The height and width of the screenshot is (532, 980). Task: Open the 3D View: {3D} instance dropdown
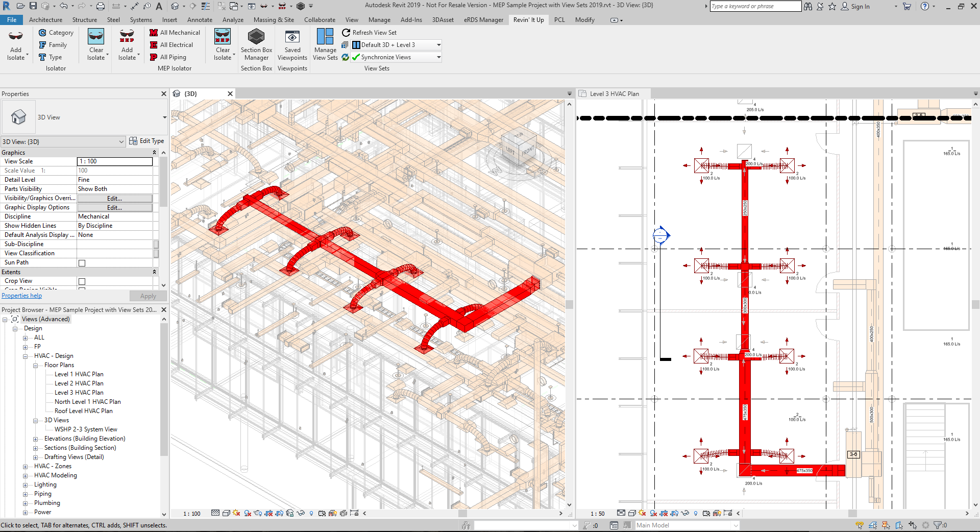click(x=63, y=141)
